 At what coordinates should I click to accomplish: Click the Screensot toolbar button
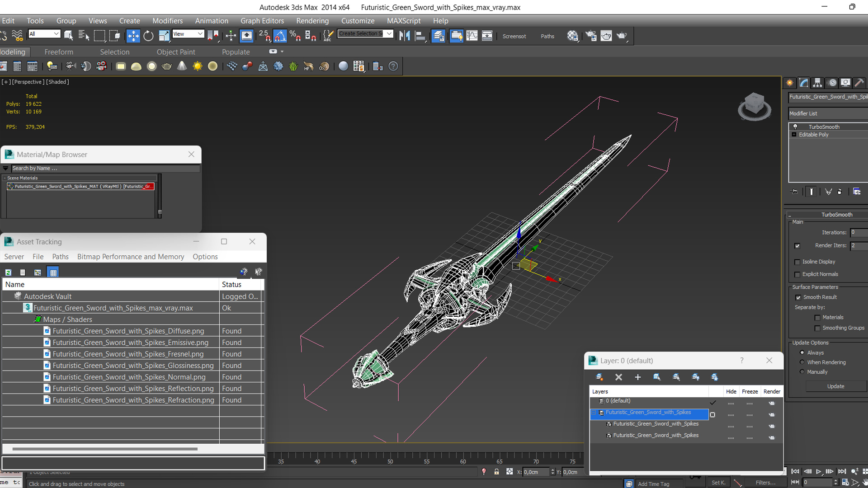coord(514,36)
